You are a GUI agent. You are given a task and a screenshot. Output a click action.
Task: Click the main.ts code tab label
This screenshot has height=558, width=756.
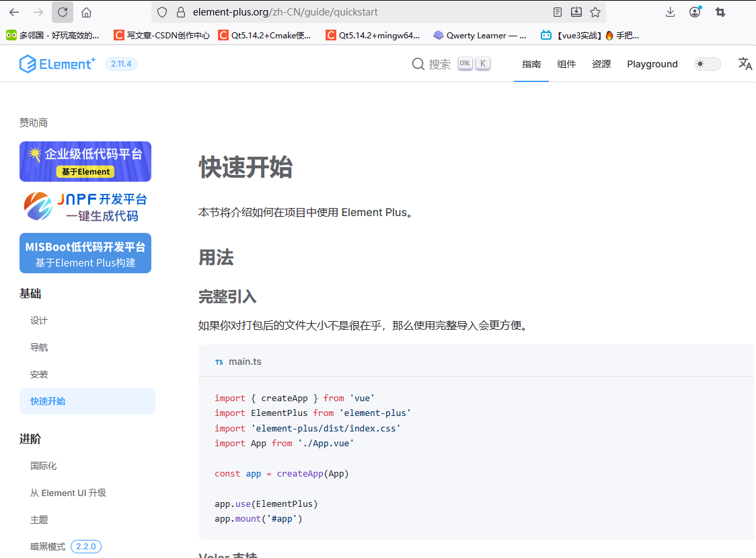(245, 361)
